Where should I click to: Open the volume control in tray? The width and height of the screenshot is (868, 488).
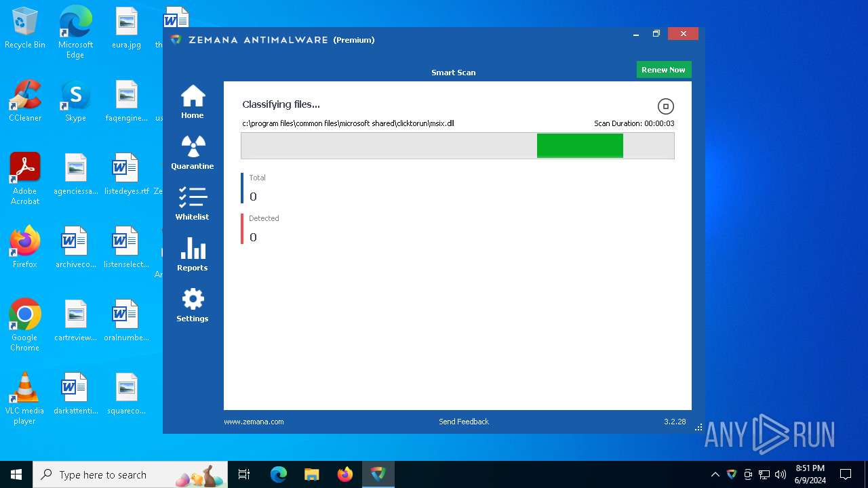pyautogui.click(x=780, y=474)
